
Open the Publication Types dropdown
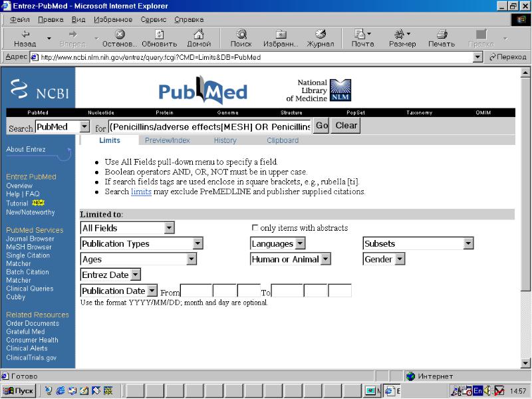click(x=142, y=243)
